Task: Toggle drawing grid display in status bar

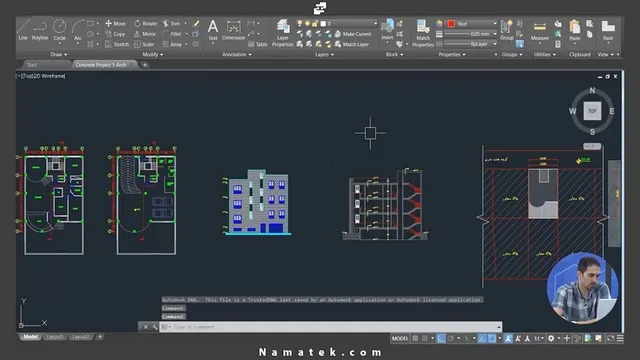Action: pyautogui.click(x=416, y=338)
